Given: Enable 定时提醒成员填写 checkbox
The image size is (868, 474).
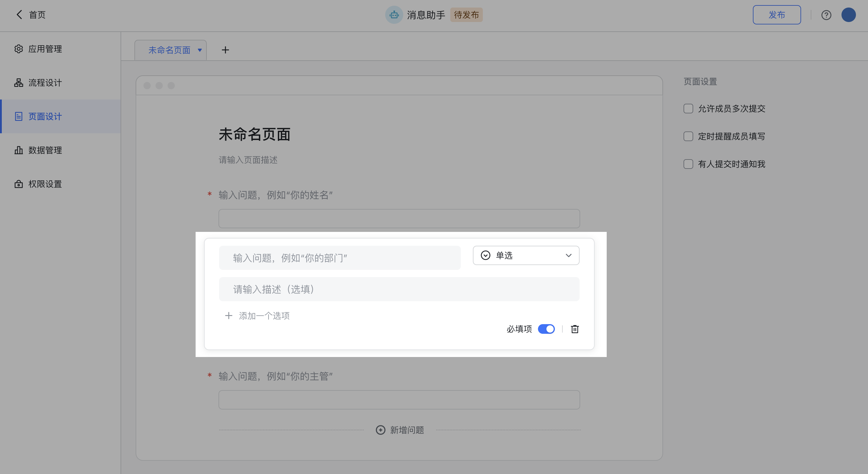Looking at the screenshot, I should [x=688, y=136].
